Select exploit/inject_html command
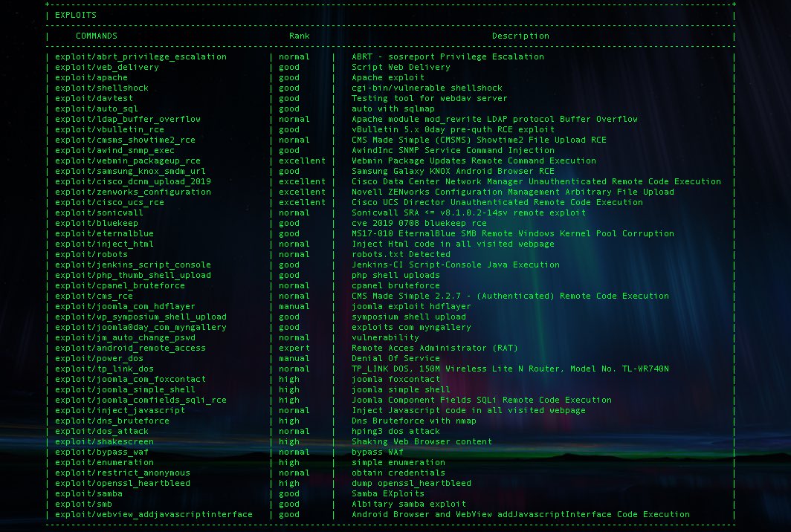Screen dimensions: 791x532 (x=104, y=244)
